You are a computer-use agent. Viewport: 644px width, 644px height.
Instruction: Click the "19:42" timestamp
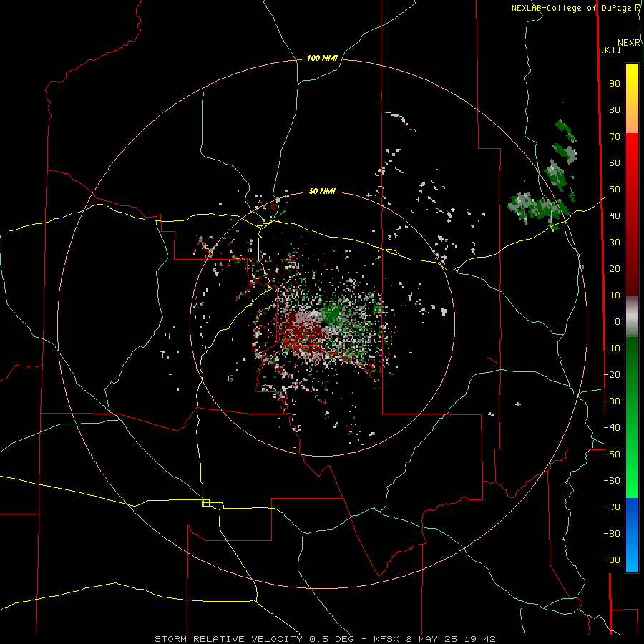pos(479,639)
